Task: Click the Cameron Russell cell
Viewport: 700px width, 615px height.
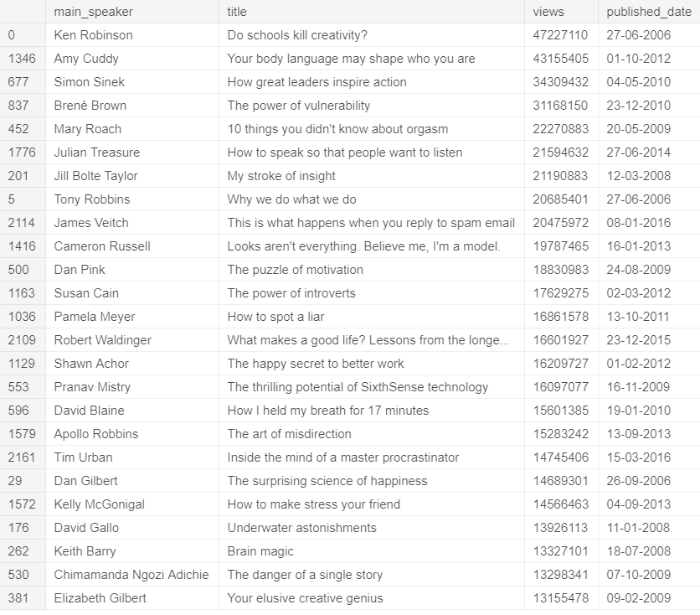Action: point(102,246)
